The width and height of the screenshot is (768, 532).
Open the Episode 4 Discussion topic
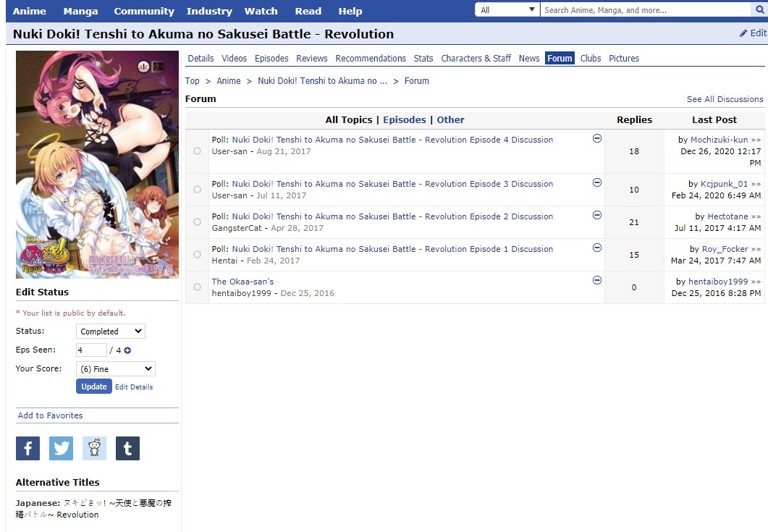coord(392,140)
